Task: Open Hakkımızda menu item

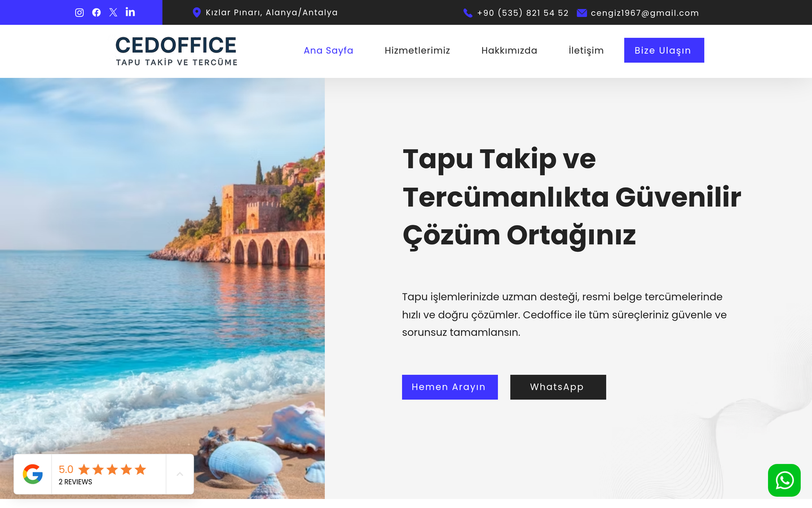Action: pyautogui.click(x=509, y=50)
